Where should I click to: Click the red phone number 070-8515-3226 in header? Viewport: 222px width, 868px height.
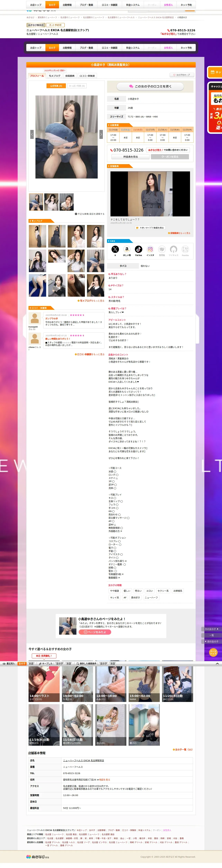[181, 30]
